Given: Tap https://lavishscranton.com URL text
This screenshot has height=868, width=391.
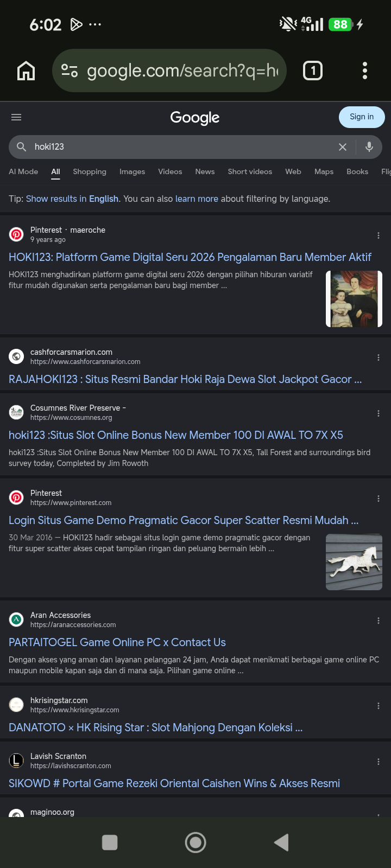Looking at the screenshot, I should (71, 766).
